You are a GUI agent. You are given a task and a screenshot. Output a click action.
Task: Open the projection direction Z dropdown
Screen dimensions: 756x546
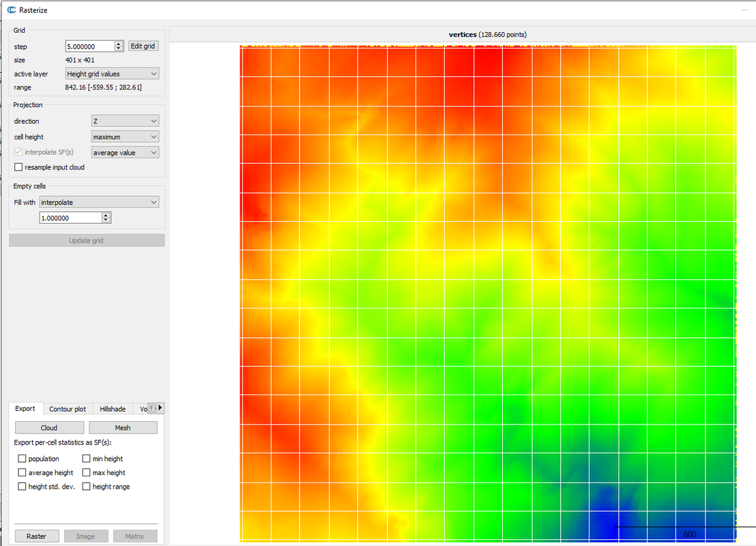(125, 121)
